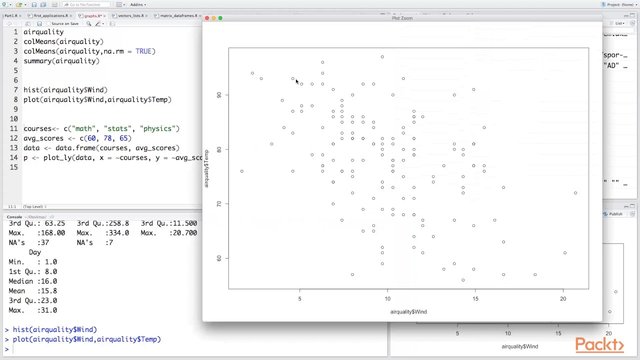Click line 1 airquality in editor
Viewport: 640px width, 360px height.
[43, 32]
